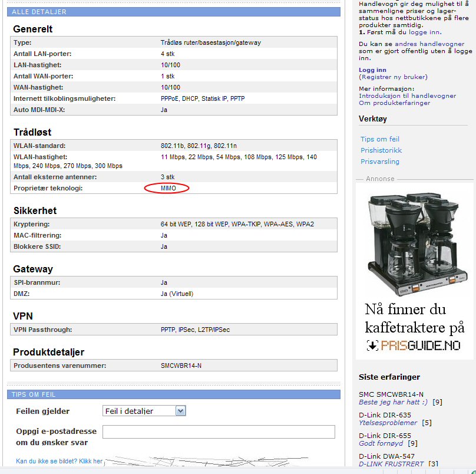Click '4 stk' LAN-porter value
The height and width of the screenshot is (474, 476).
tap(167, 54)
